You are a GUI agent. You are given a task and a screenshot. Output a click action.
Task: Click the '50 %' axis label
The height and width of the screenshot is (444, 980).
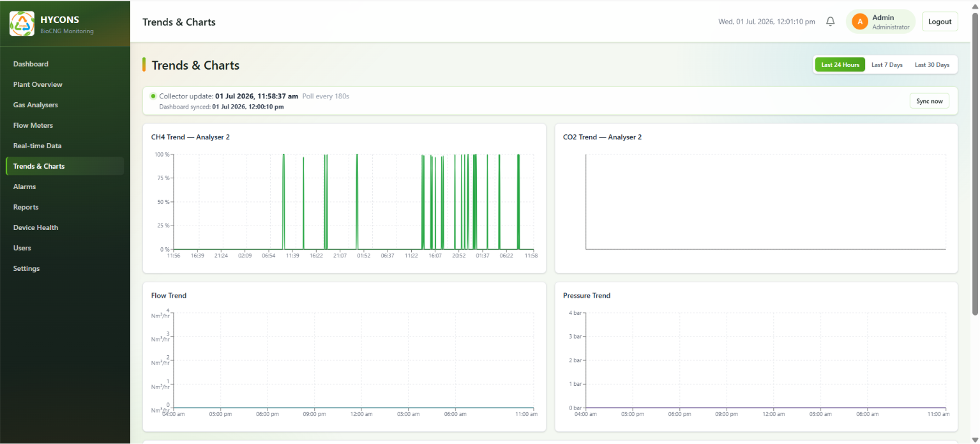click(163, 202)
